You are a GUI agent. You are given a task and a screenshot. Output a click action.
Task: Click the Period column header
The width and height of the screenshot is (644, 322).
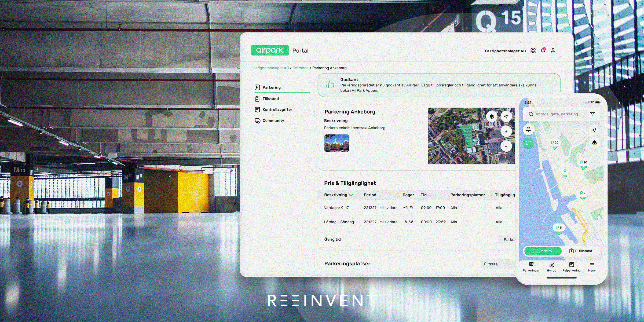pyautogui.click(x=370, y=195)
